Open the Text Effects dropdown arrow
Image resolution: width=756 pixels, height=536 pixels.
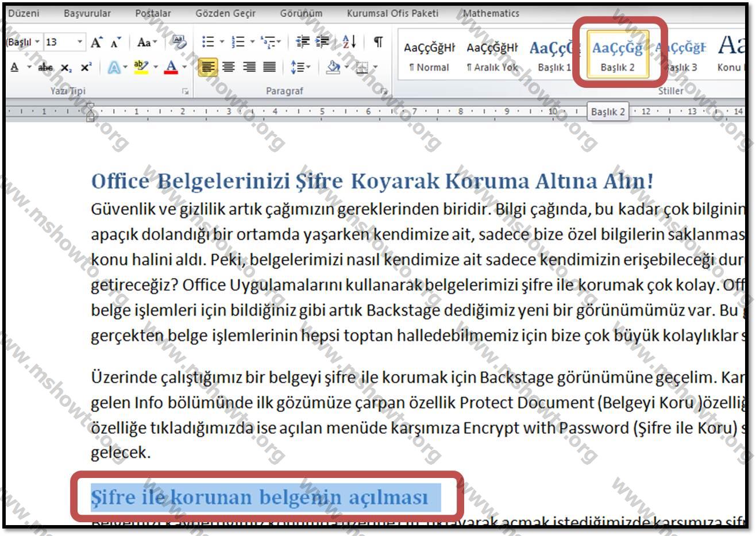pos(126,68)
